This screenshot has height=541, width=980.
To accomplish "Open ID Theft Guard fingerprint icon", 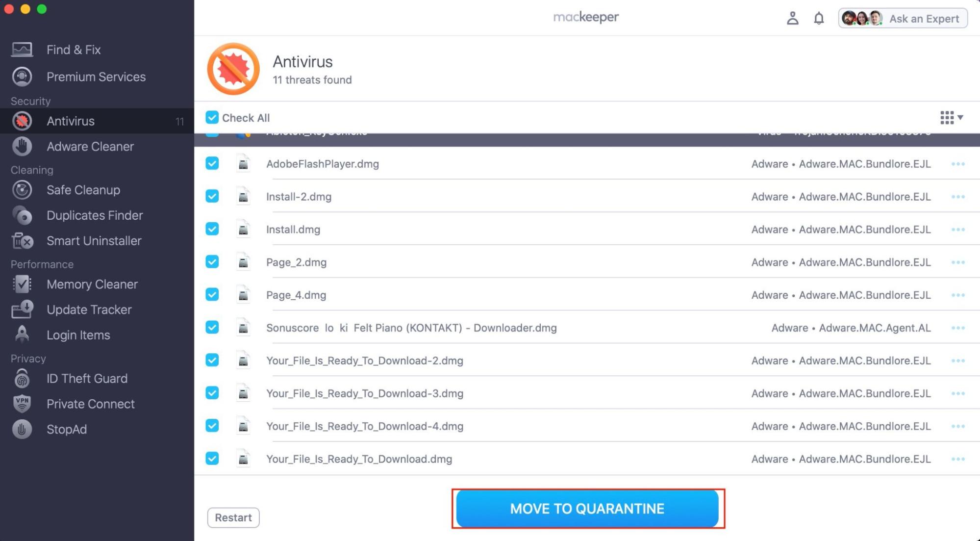I will click(22, 378).
